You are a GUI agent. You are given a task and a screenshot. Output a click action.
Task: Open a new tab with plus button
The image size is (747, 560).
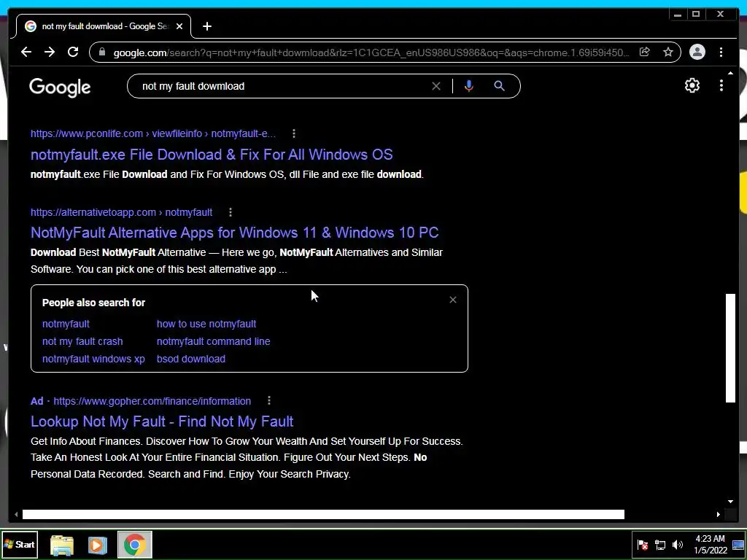tap(206, 26)
